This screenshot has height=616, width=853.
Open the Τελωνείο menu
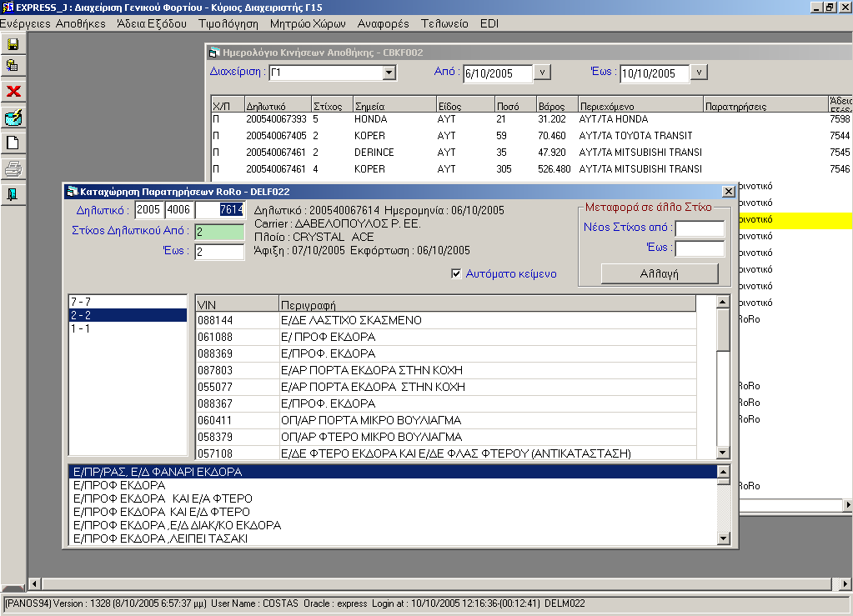(444, 23)
